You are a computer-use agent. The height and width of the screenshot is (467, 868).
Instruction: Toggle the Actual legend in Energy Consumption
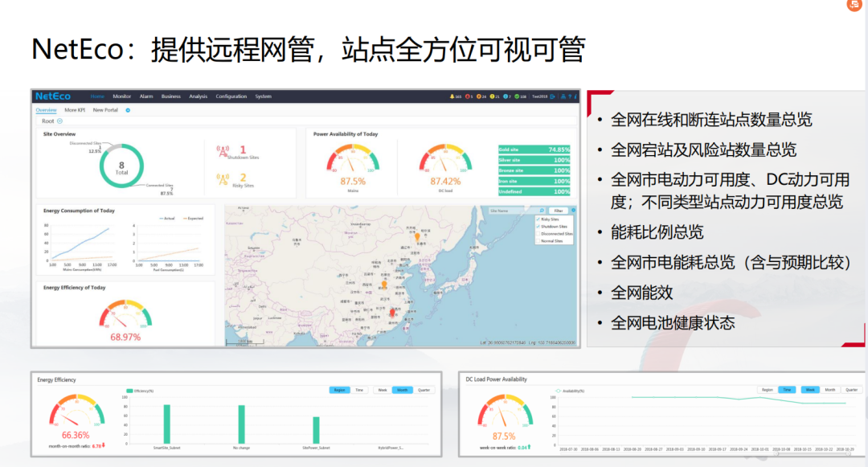[167, 219]
